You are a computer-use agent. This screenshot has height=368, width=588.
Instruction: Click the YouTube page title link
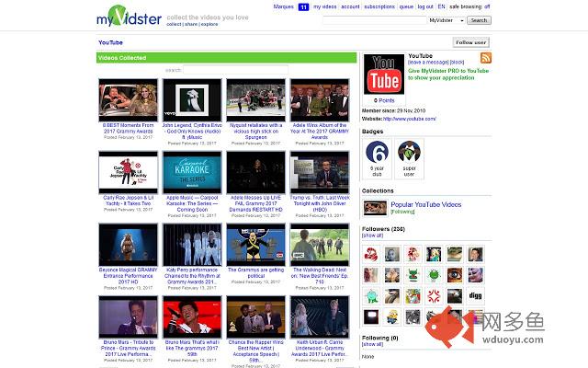[110, 42]
